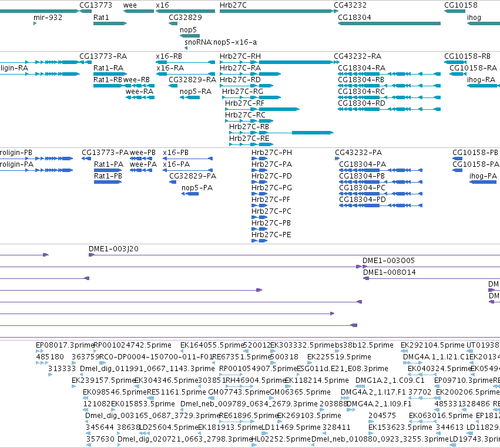Click transcript CG13773-RA

(103, 56)
